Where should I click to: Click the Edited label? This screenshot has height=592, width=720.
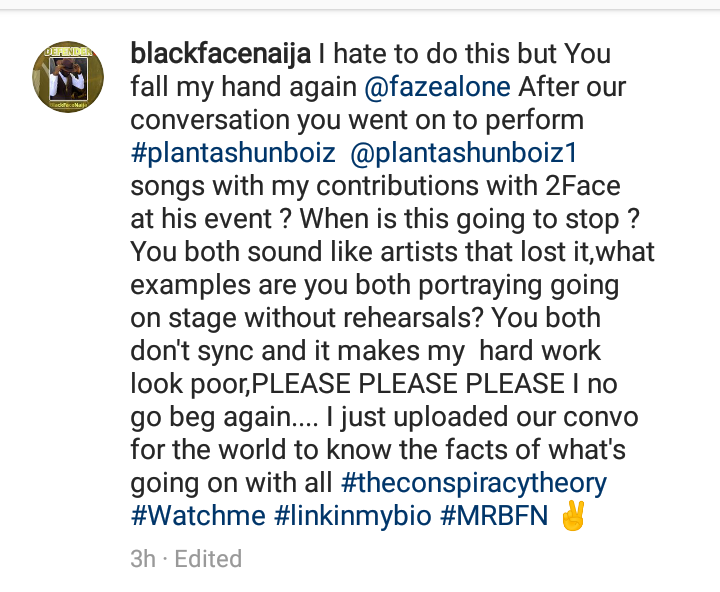click(208, 559)
